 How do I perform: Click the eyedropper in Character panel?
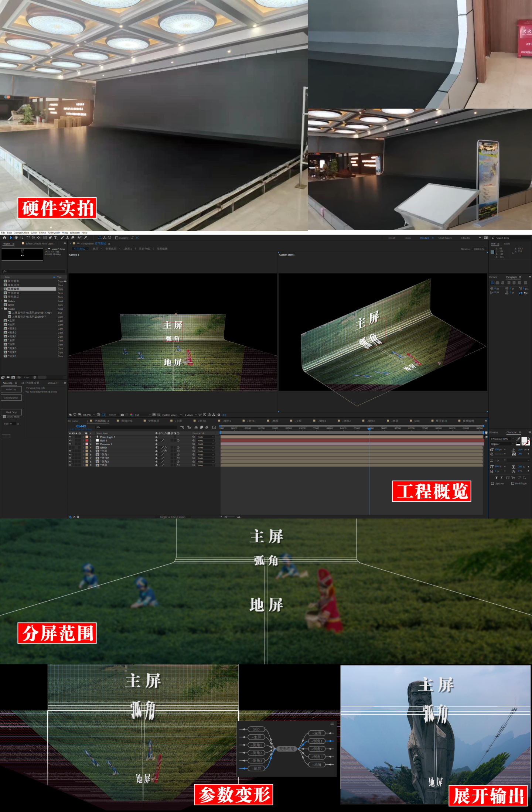point(518,439)
